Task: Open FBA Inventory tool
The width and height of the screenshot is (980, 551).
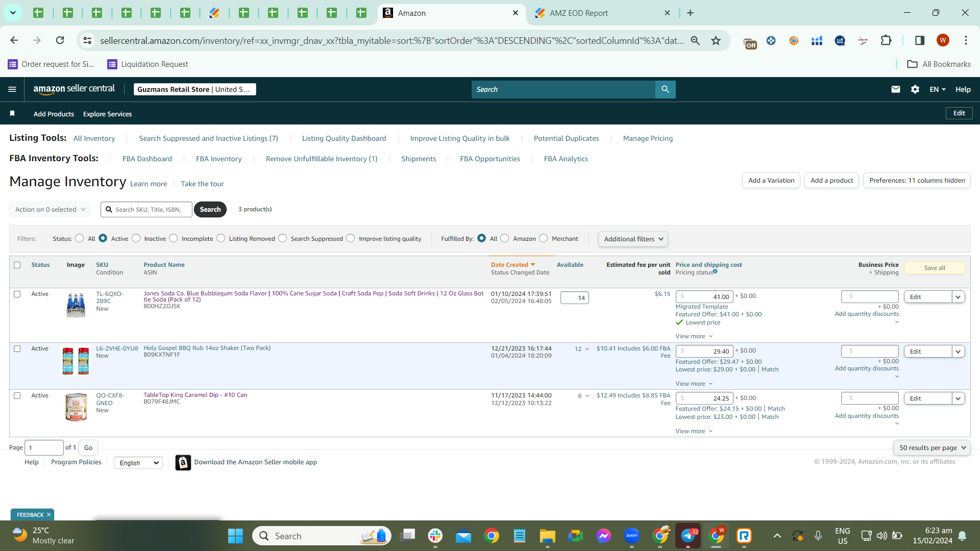Action: click(x=218, y=159)
